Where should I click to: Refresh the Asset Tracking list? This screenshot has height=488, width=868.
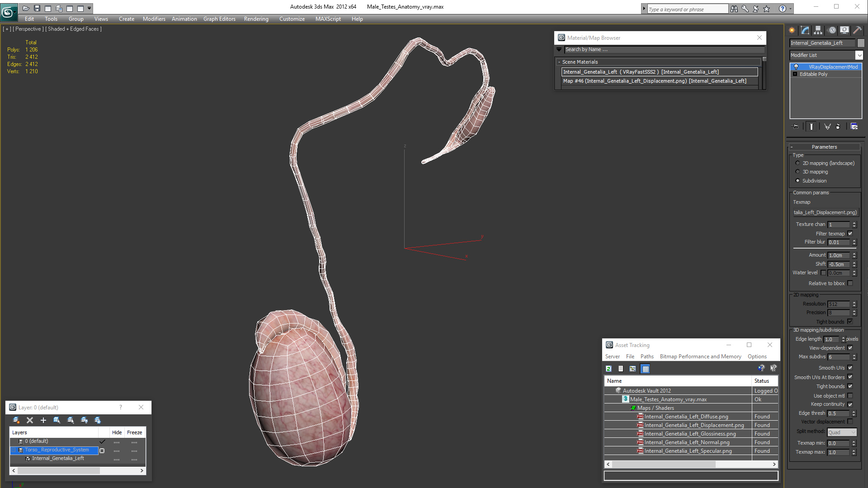609,369
